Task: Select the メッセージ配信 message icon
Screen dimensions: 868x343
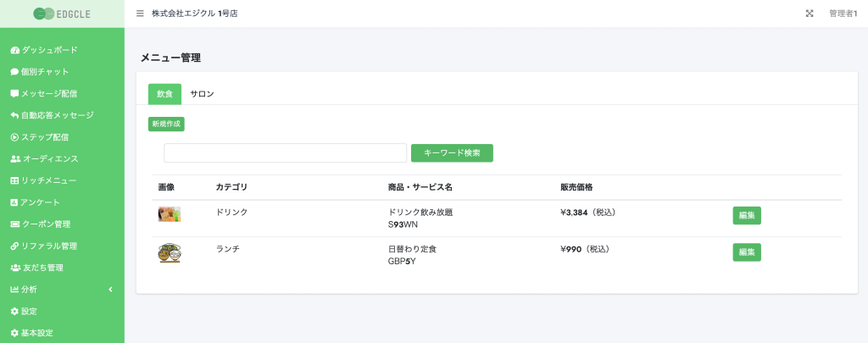Action: (15, 93)
